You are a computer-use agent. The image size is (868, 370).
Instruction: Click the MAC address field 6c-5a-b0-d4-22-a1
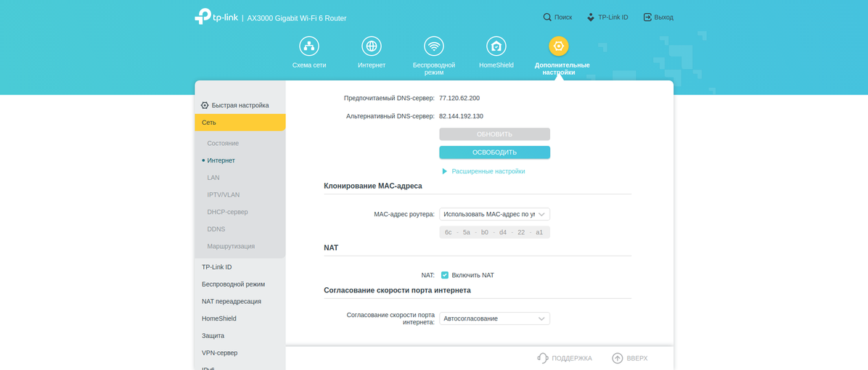point(494,232)
